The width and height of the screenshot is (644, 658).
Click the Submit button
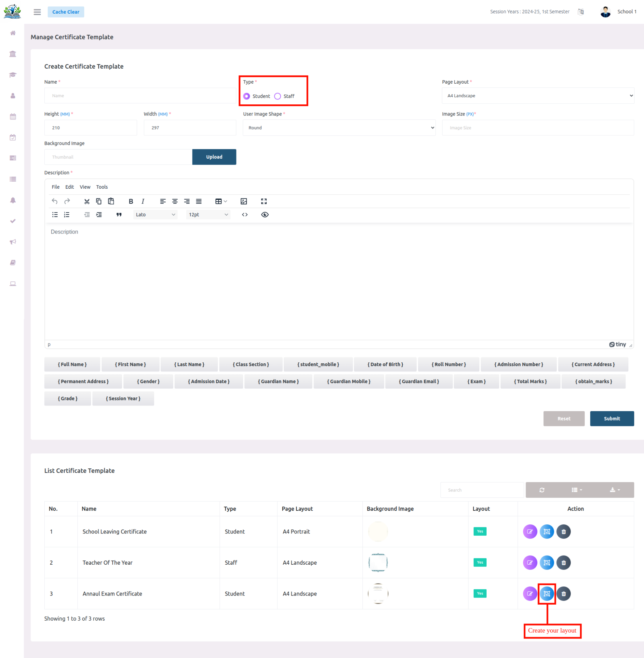[611, 419]
